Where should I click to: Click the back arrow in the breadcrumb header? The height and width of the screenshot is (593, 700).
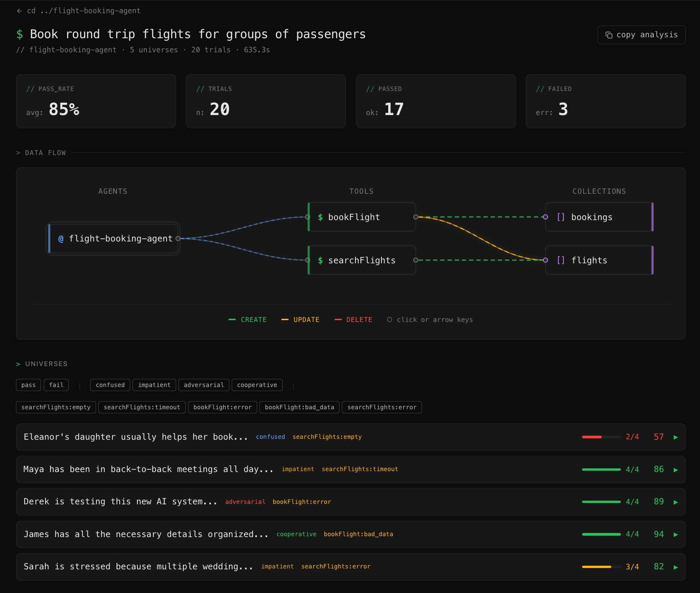[19, 10]
